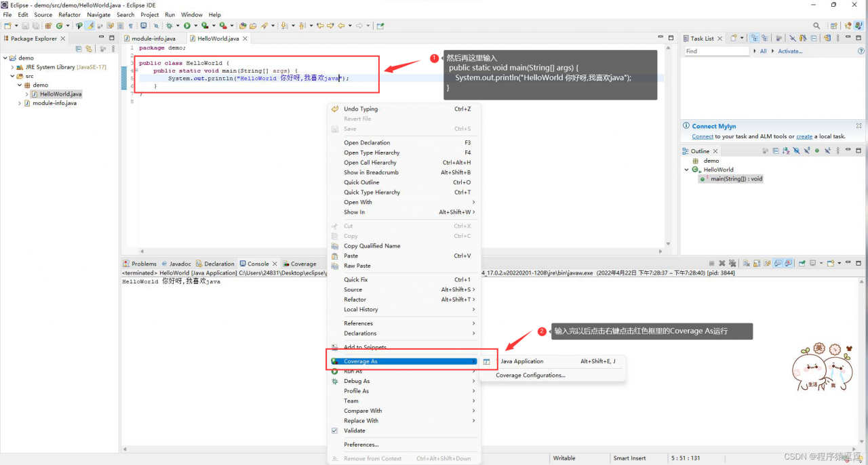Open the Refactor menu in menu bar
The height and width of the screenshot is (465, 868).
click(x=69, y=14)
